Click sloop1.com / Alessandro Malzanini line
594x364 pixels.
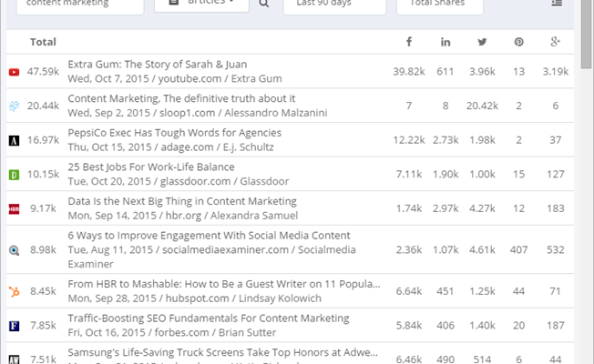pyautogui.click(x=198, y=113)
